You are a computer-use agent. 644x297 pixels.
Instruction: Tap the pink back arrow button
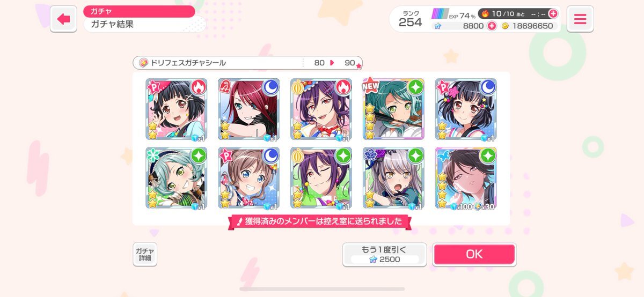(x=63, y=19)
